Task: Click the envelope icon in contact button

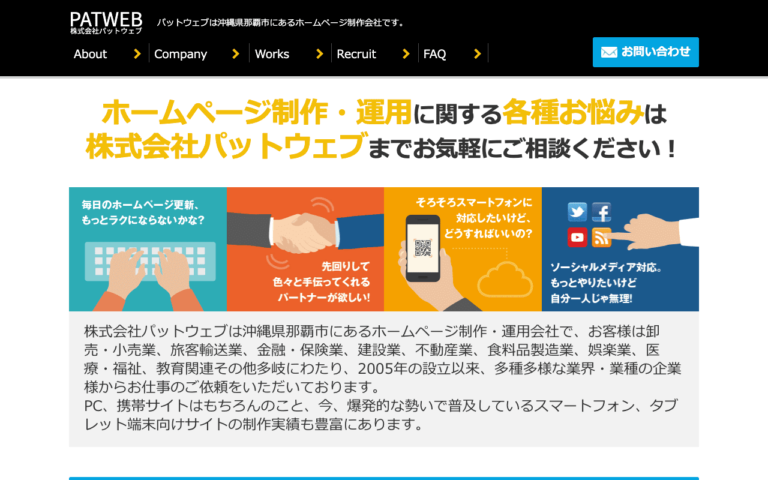Action: [609, 52]
